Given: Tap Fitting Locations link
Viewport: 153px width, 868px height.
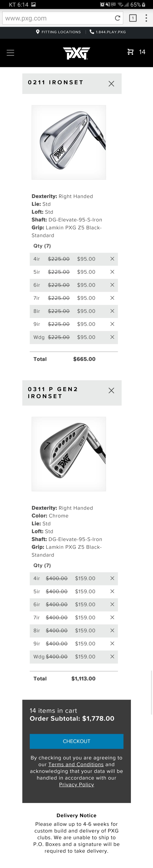Looking at the screenshot, I should (59, 32).
